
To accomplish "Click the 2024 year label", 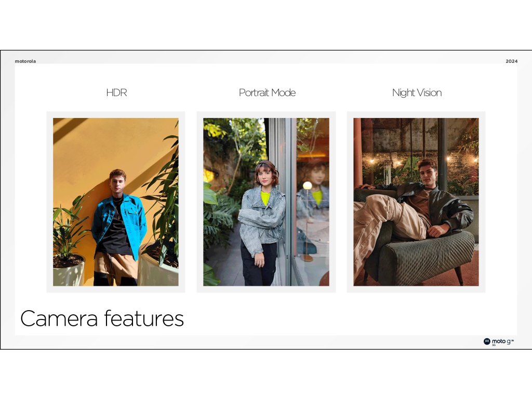I will [x=511, y=61].
